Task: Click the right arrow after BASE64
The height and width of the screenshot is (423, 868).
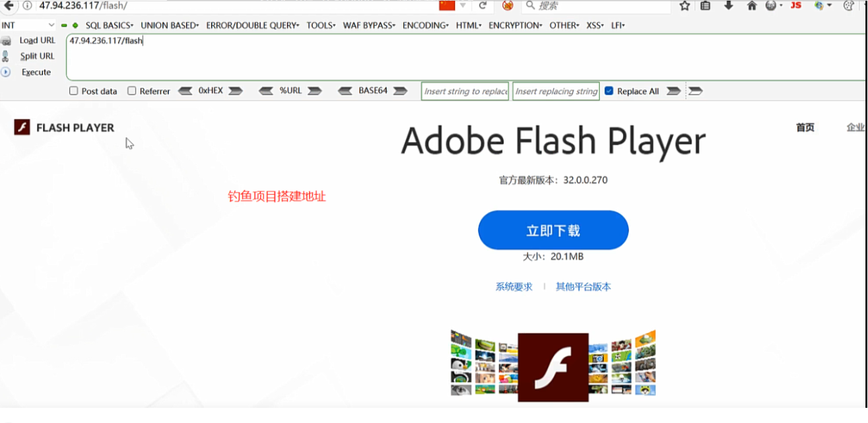Action: point(400,91)
